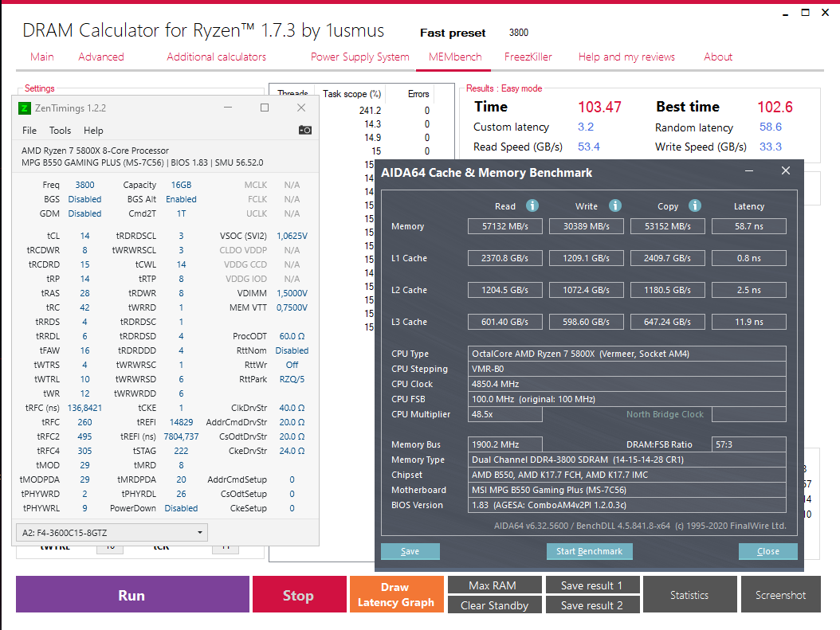Click Memory Latency value 58.7 ns
840x630 pixels.
(x=749, y=226)
